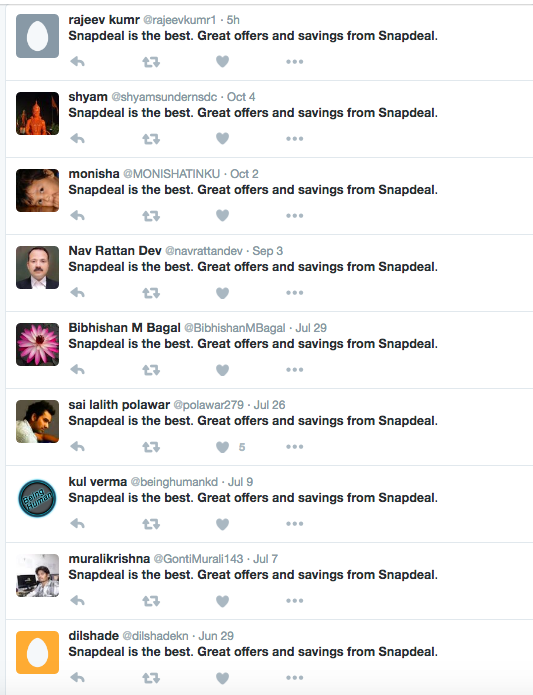Open more options on rajeev kumr's tweet
Viewport: 533px width, 695px height.
click(295, 62)
